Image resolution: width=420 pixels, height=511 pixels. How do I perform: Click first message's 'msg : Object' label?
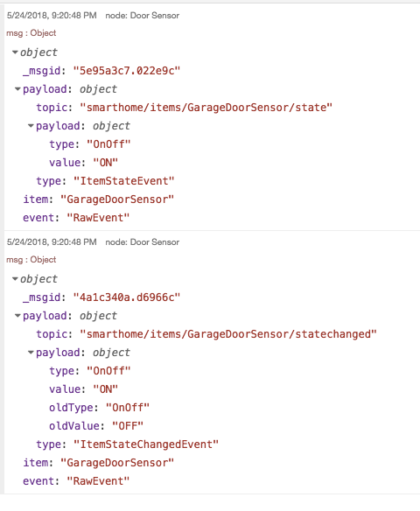(31, 33)
